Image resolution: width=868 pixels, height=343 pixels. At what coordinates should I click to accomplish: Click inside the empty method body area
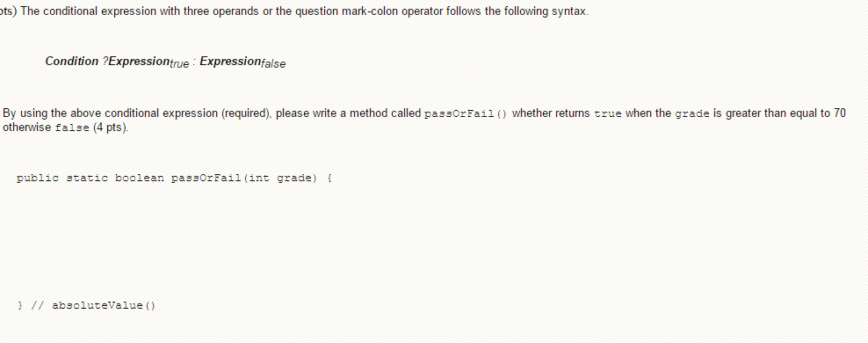tap(221, 242)
